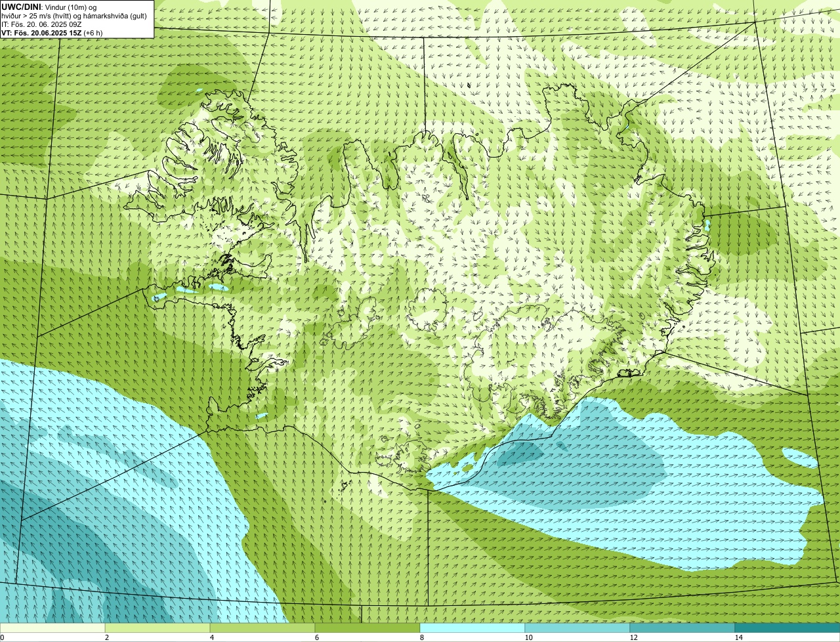
Task: Click the 2–4 m/s yellow-green legend swatch
Action: [157, 628]
